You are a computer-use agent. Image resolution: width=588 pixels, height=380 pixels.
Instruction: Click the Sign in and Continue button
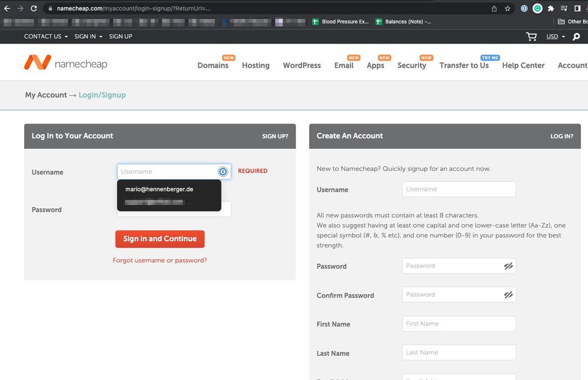coord(160,239)
